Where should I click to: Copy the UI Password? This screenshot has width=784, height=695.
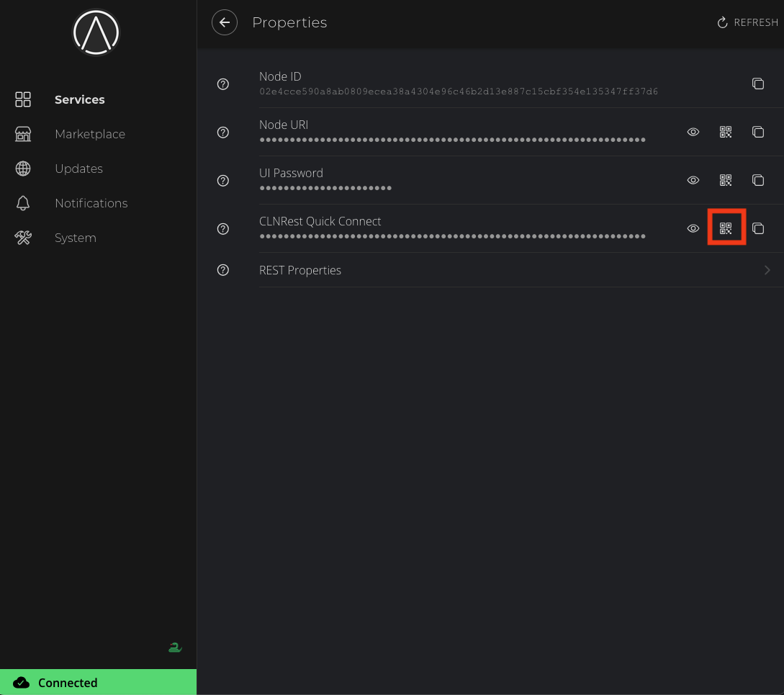pyautogui.click(x=757, y=180)
